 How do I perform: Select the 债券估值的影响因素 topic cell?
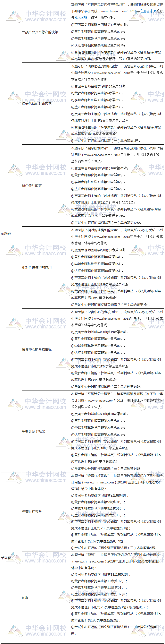tap(46, 103)
